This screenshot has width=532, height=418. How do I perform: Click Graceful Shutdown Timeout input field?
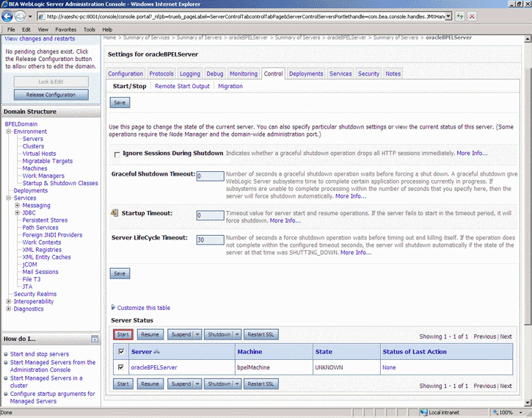coord(211,176)
